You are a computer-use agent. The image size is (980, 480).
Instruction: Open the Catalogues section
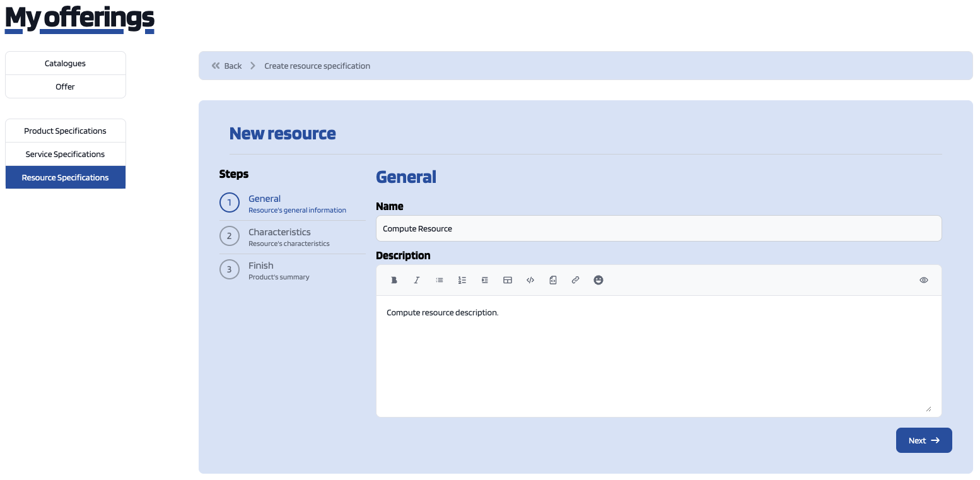66,63
